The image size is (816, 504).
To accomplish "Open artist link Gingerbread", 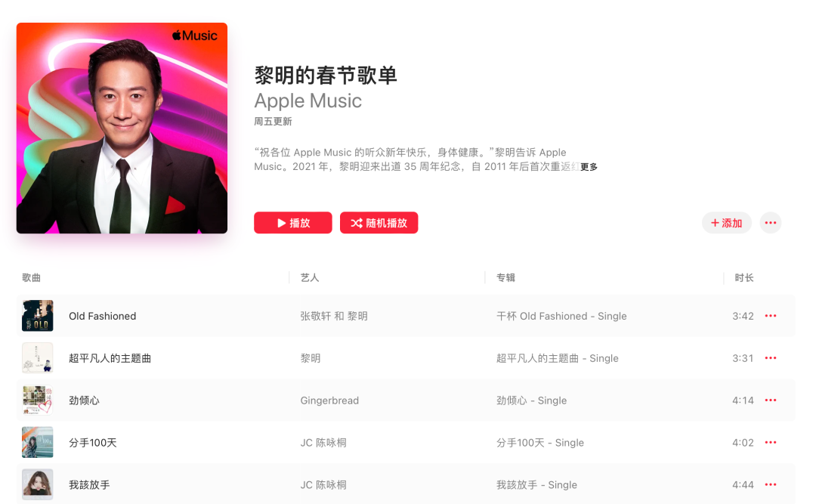I will [x=329, y=400].
